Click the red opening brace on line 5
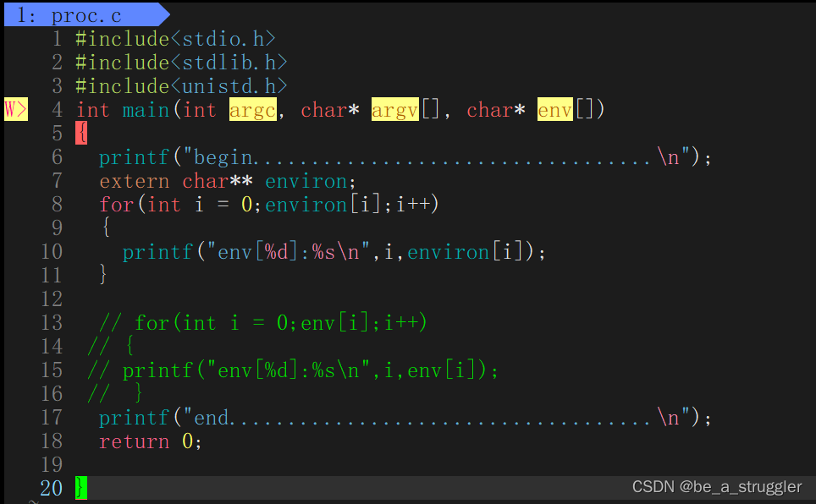 81,133
